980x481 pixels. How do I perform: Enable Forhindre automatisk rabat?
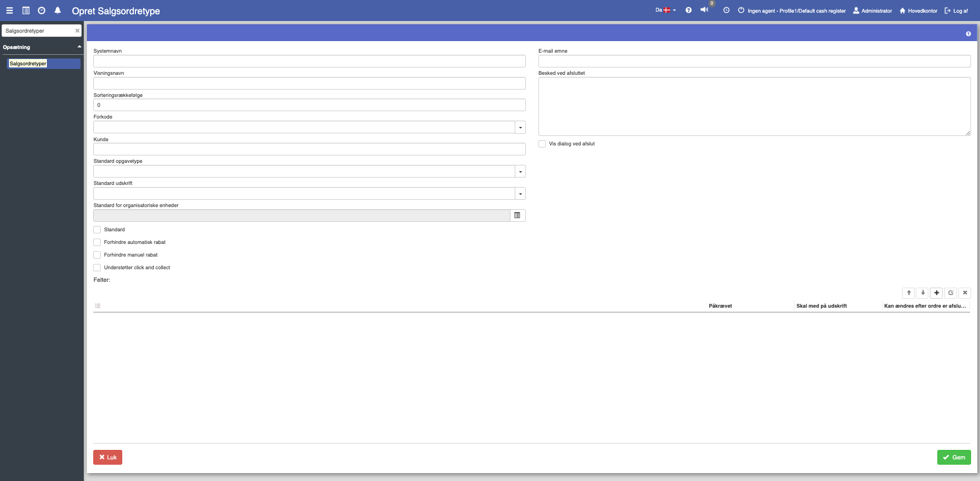tap(97, 242)
